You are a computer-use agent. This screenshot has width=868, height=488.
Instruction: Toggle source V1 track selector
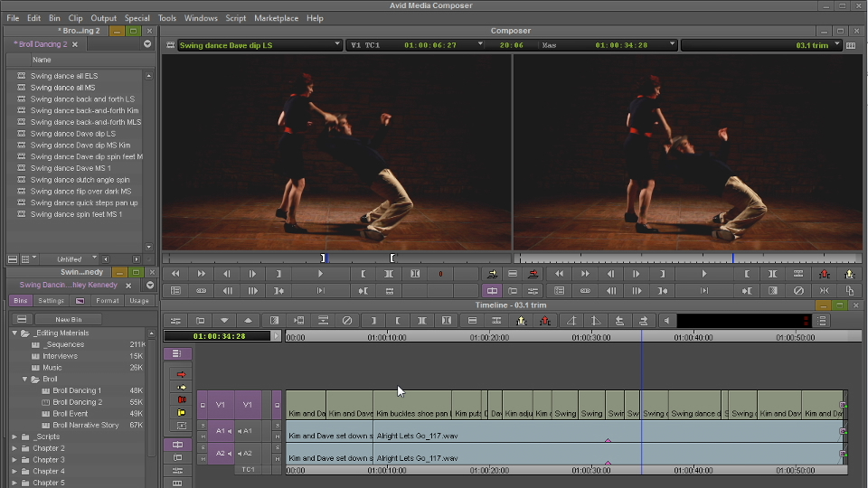coord(220,405)
